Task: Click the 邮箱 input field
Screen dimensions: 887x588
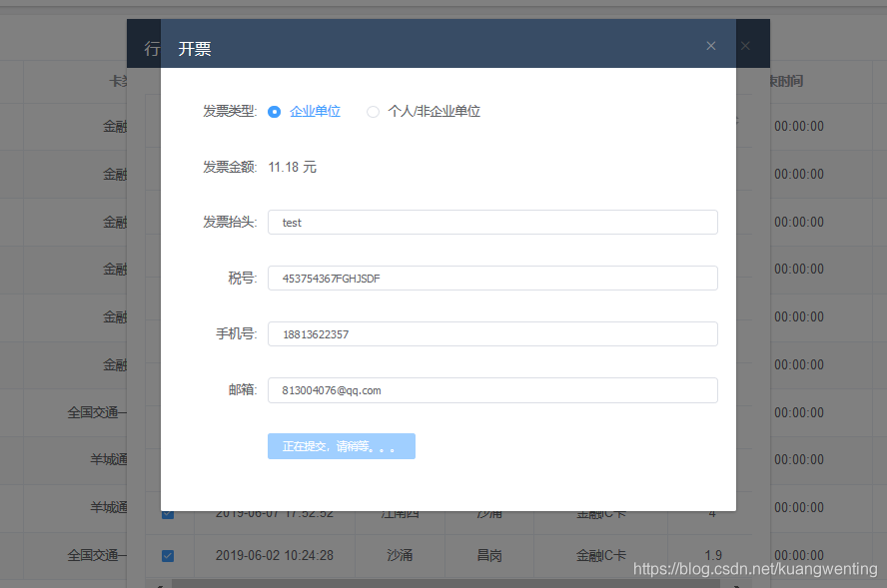Action: pyautogui.click(x=492, y=390)
